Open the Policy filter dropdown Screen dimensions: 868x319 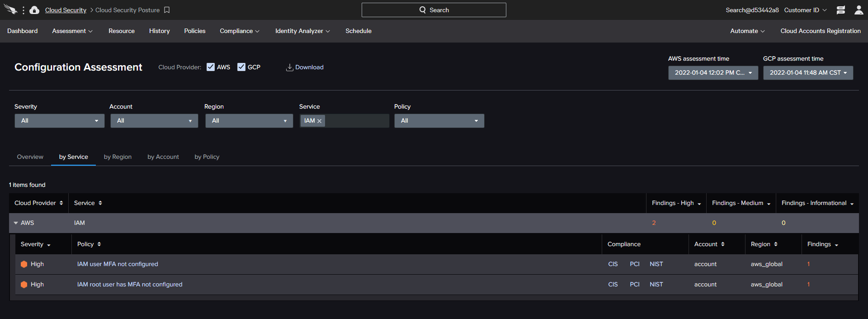[439, 121]
